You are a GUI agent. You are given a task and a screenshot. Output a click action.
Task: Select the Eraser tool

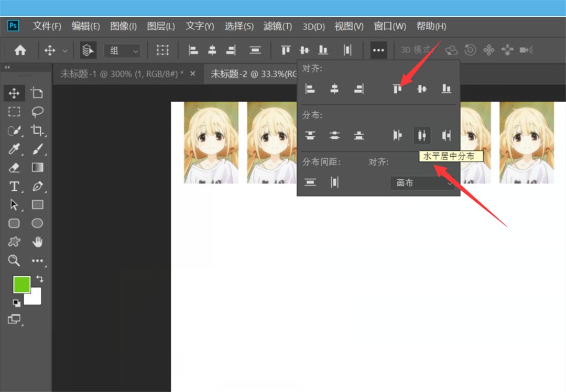point(14,168)
